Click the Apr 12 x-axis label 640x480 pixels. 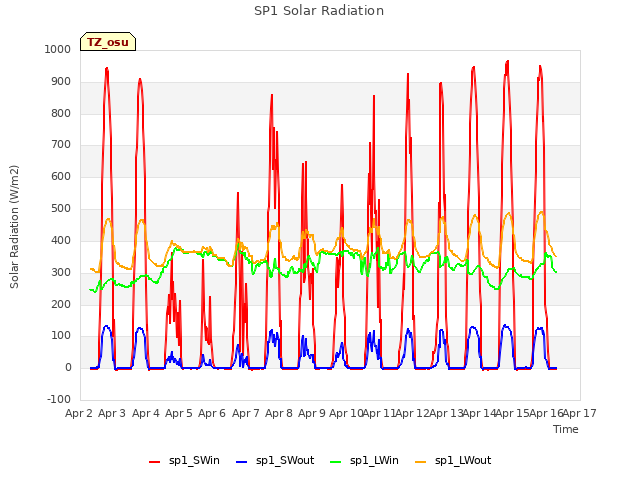coord(412,413)
